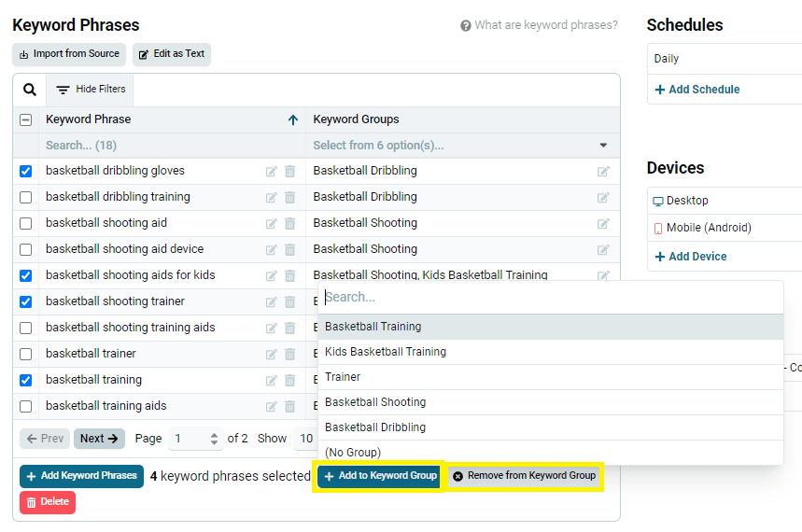Delete the selected keyword phrases
Viewport: 802px width, 532px height.
point(48,502)
